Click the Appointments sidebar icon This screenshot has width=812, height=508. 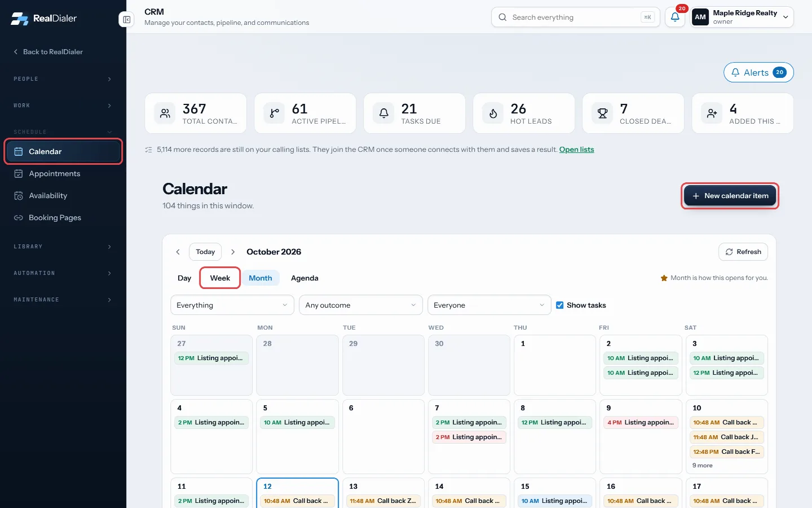(19, 173)
